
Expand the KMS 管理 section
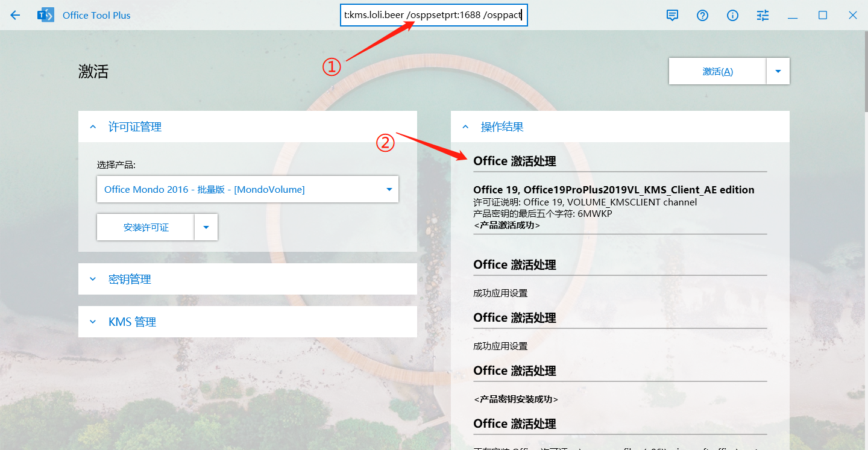click(x=93, y=322)
